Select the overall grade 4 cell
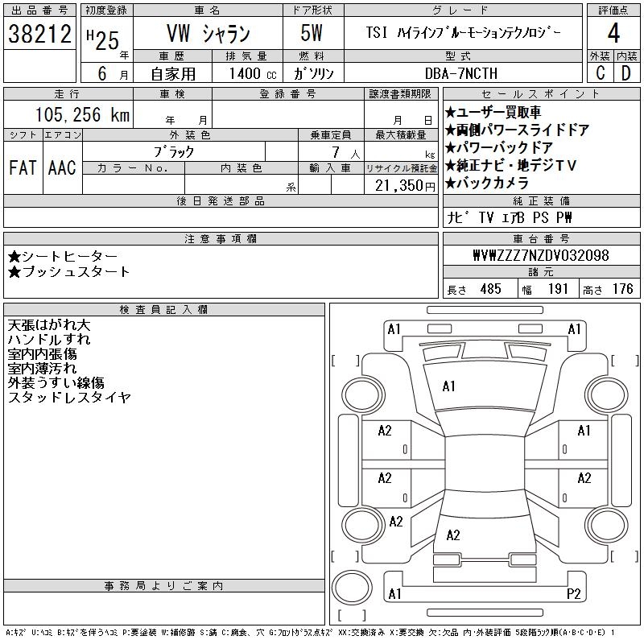This screenshot has width=644, height=644. point(613,33)
